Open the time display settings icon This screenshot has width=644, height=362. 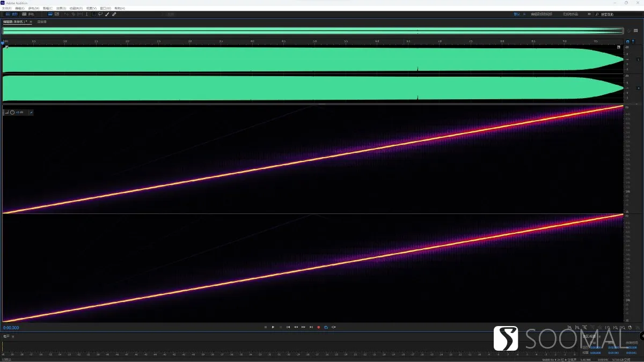(635, 31)
